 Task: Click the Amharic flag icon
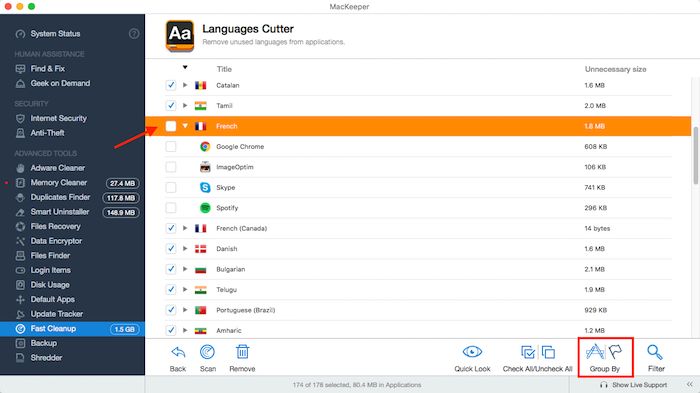200,330
